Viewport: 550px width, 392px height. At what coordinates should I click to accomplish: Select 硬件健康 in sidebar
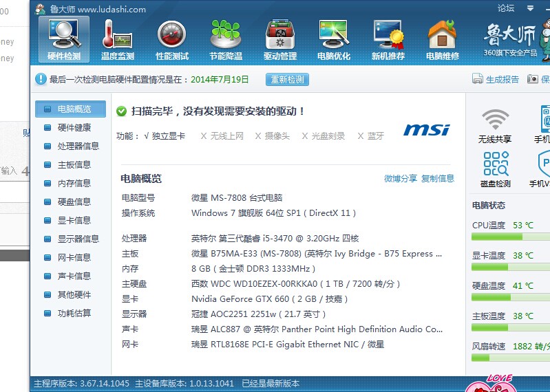70,127
